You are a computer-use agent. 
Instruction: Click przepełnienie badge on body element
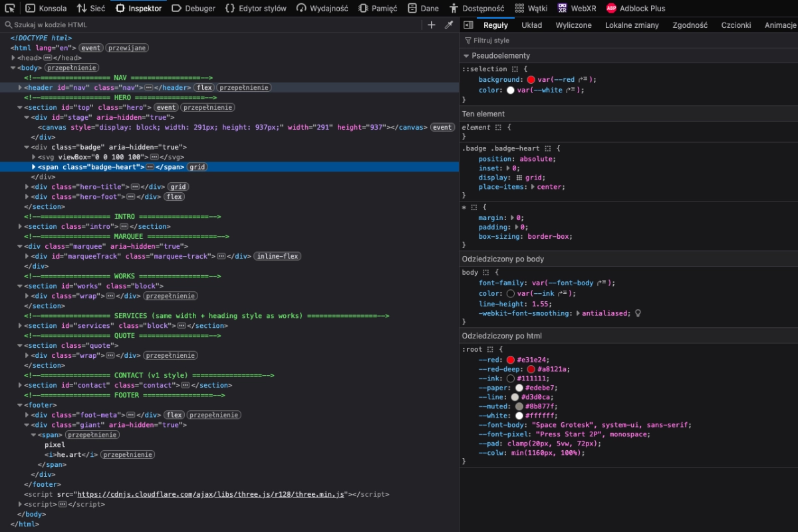click(72, 68)
